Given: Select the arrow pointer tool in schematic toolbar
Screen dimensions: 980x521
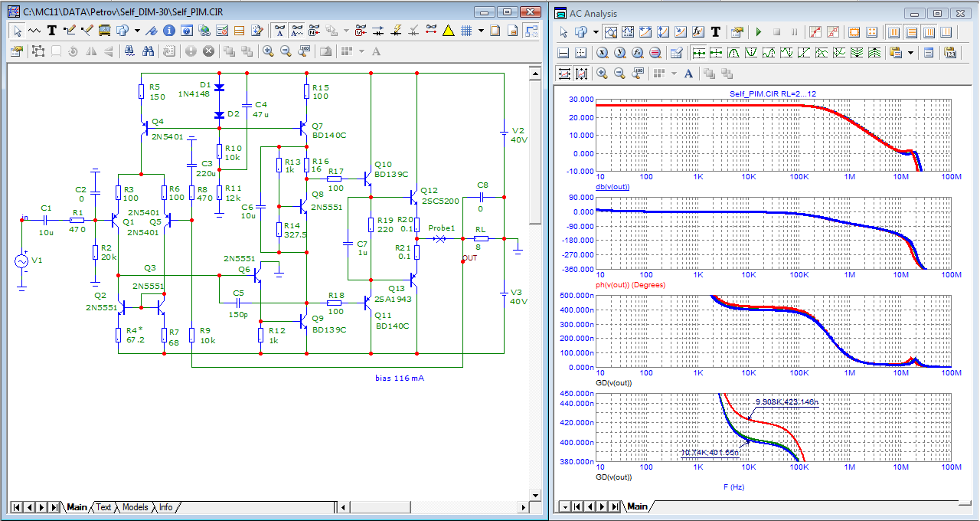Looking at the screenshot, I should point(18,31).
